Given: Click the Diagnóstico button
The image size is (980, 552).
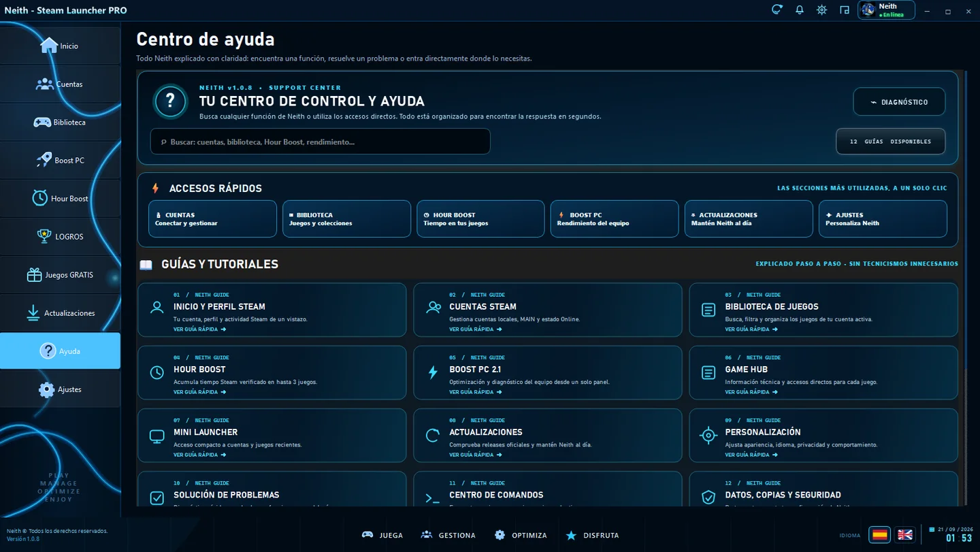Looking at the screenshot, I should pos(899,102).
